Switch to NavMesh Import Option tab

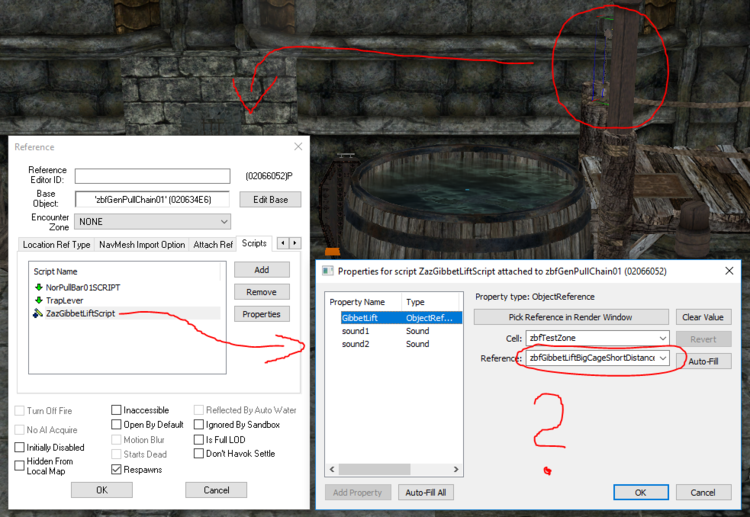142,244
